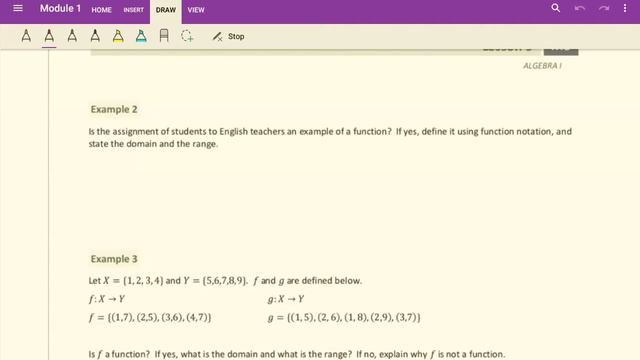Select the fourth pen tool
640x360 pixels.
(x=95, y=36)
